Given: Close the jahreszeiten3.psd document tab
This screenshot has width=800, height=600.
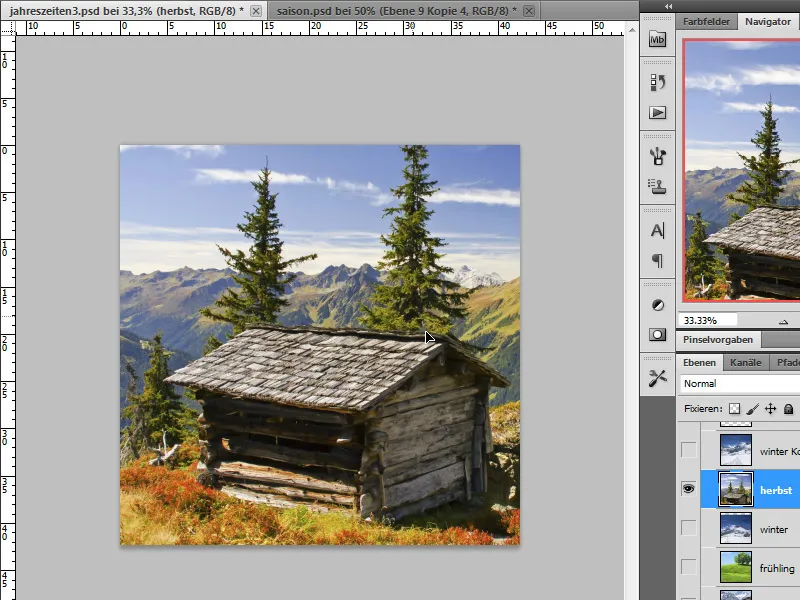Looking at the screenshot, I should coord(256,11).
